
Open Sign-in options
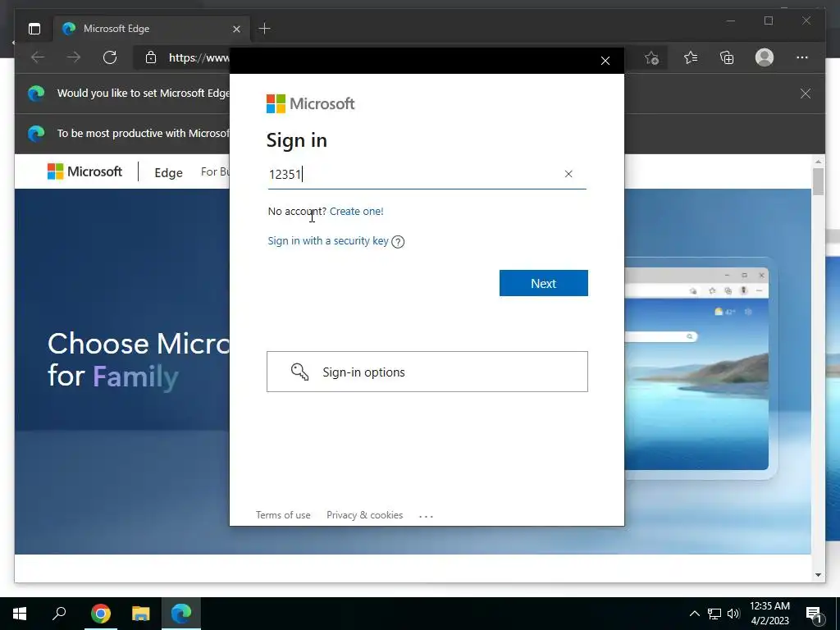click(427, 372)
